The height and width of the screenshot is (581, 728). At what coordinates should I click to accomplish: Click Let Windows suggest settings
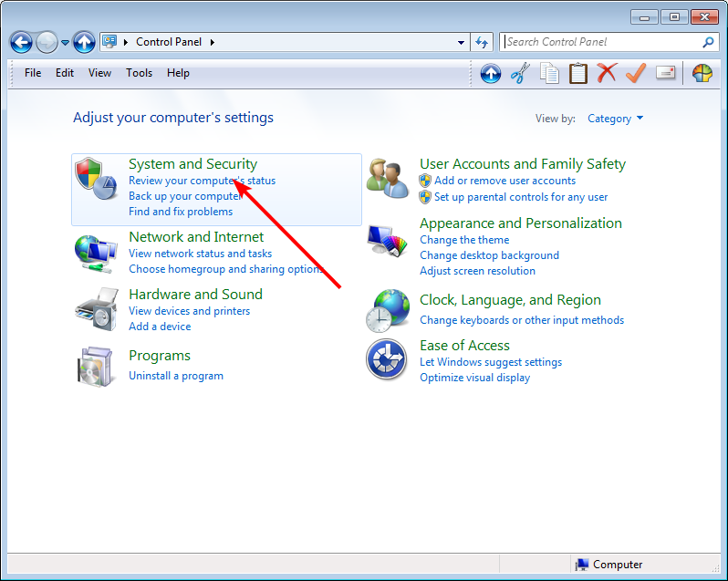[491, 362]
